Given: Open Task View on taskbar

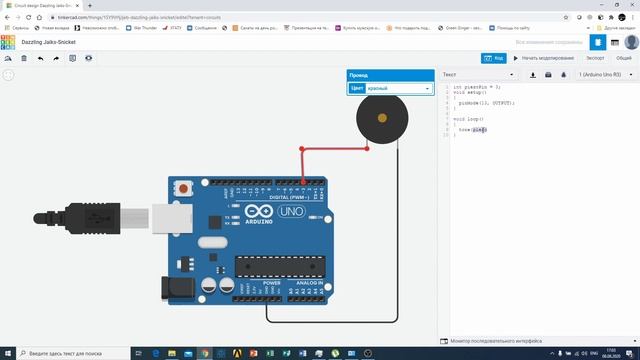Looking at the screenshot, I should (x=138, y=353).
